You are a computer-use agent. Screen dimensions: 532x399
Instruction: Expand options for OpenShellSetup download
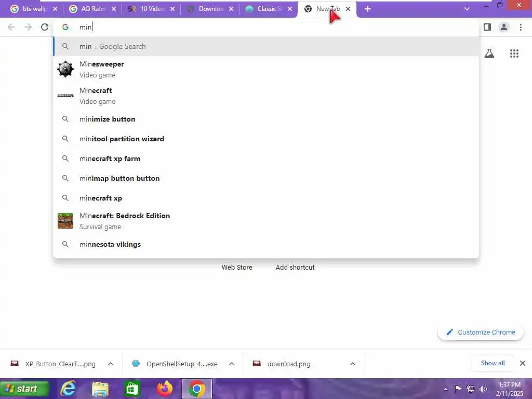(232, 364)
